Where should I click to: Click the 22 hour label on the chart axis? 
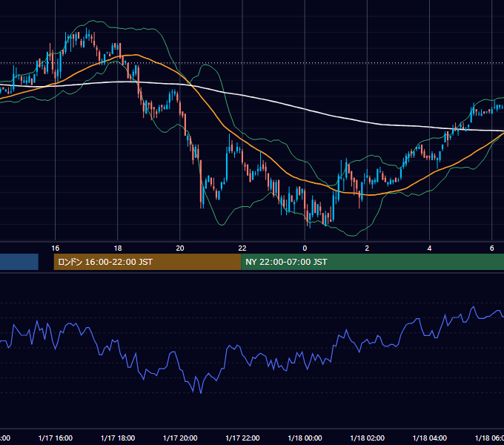tap(242, 248)
